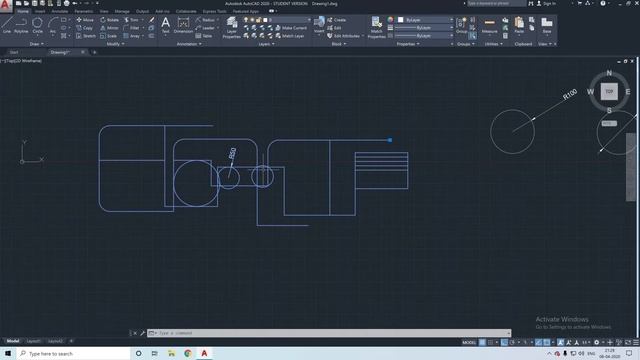Toggle grid display in status bar
The image size is (640, 360).
(x=482, y=342)
